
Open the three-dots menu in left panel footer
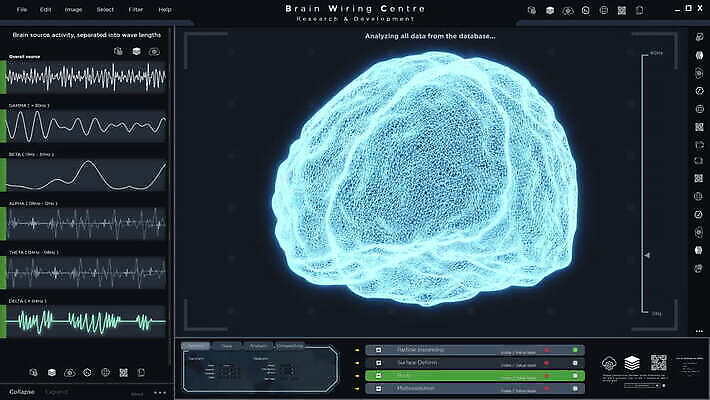pos(160,392)
